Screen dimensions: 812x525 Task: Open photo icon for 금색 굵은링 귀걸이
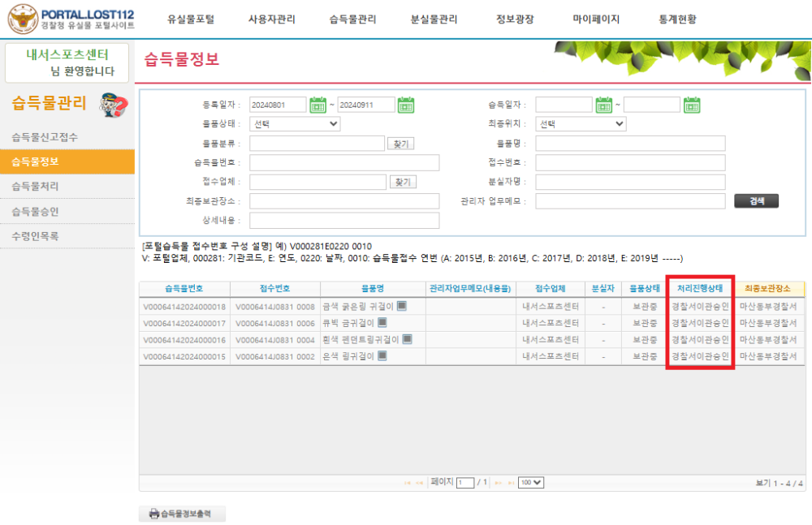[402, 306]
